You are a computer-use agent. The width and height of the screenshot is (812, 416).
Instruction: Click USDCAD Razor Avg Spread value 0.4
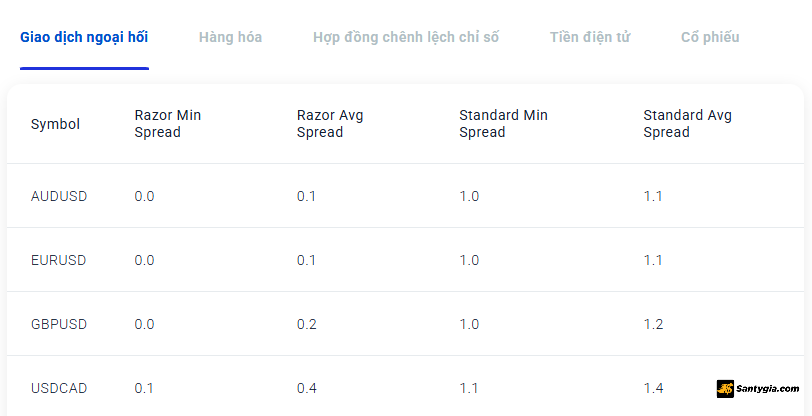(307, 388)
